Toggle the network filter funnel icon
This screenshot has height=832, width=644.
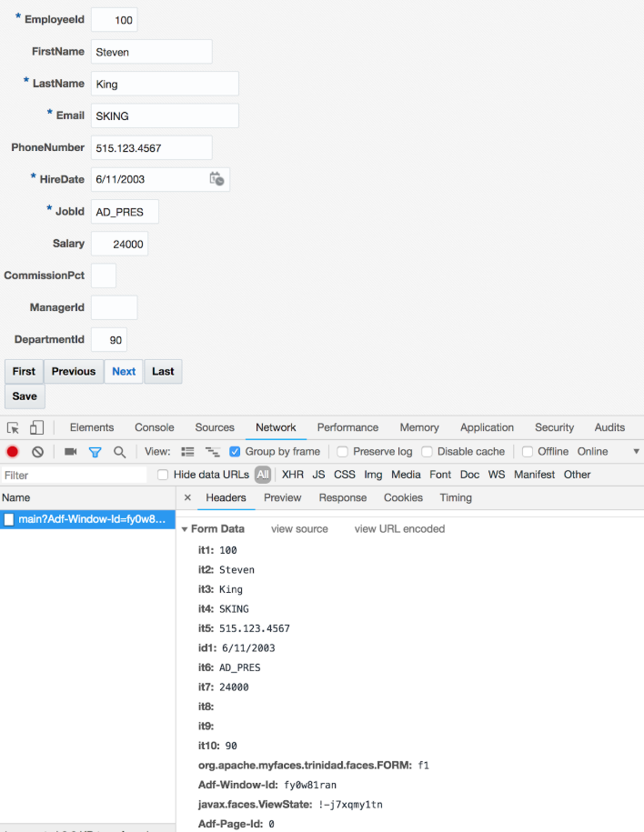[x=95, y=452]
